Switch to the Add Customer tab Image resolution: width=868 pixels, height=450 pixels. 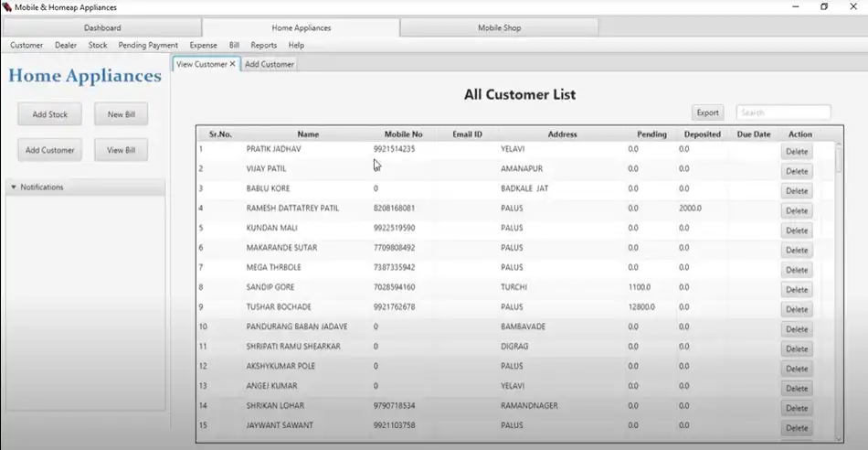[x=270, y=64]
